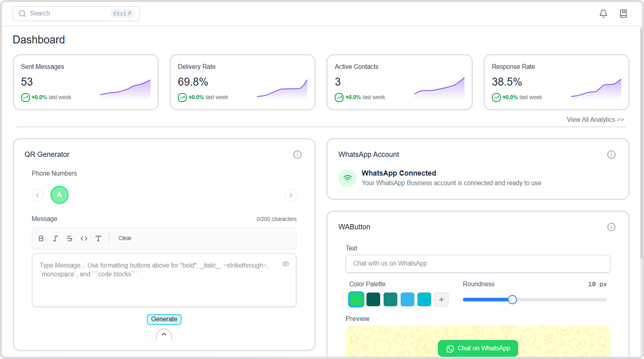
Task: Open View All Analytics link
Action: (x=595, y=120)
